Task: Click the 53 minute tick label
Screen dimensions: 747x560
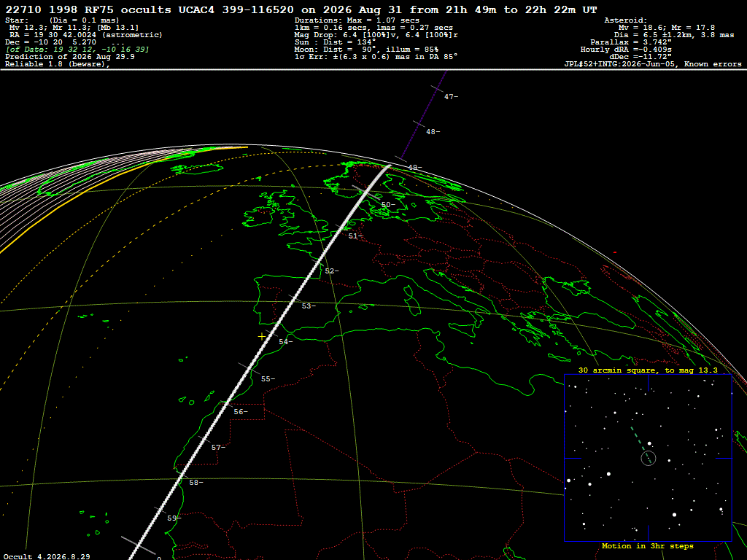Action: [x=309, y=306]
